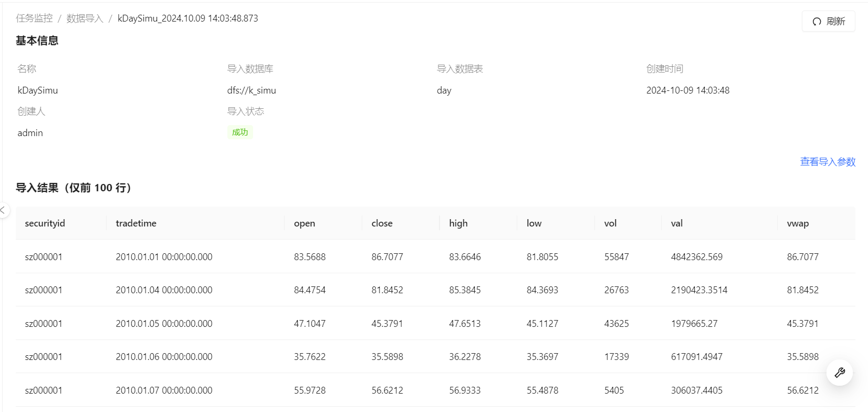Screen dimensions: 868x412
Task: Click the low column header
Action: (534, 223)
